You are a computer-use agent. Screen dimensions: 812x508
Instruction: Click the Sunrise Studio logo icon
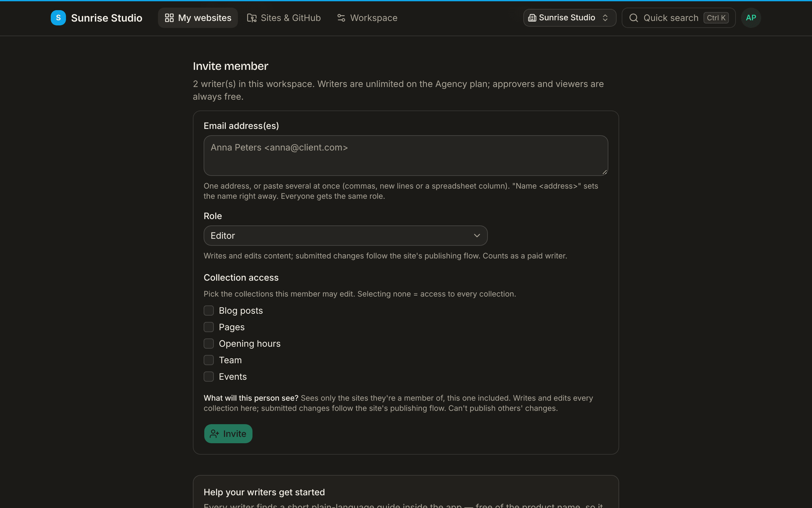click(58, 18)
